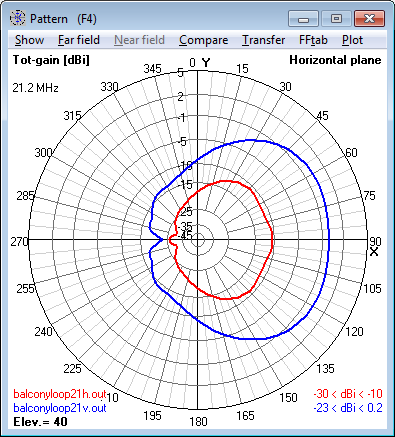Open the Far field menu
This screenshot has width=395, height=437.
(x=79, y=40)
